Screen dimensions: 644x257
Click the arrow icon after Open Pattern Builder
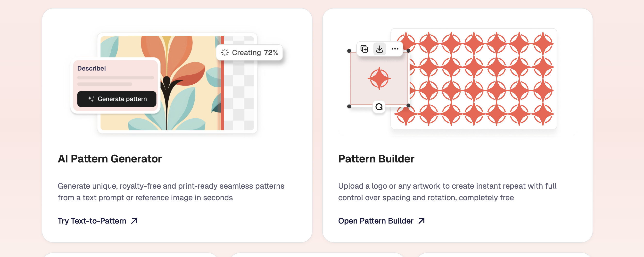pyautogui.click(x=421, y=221)
